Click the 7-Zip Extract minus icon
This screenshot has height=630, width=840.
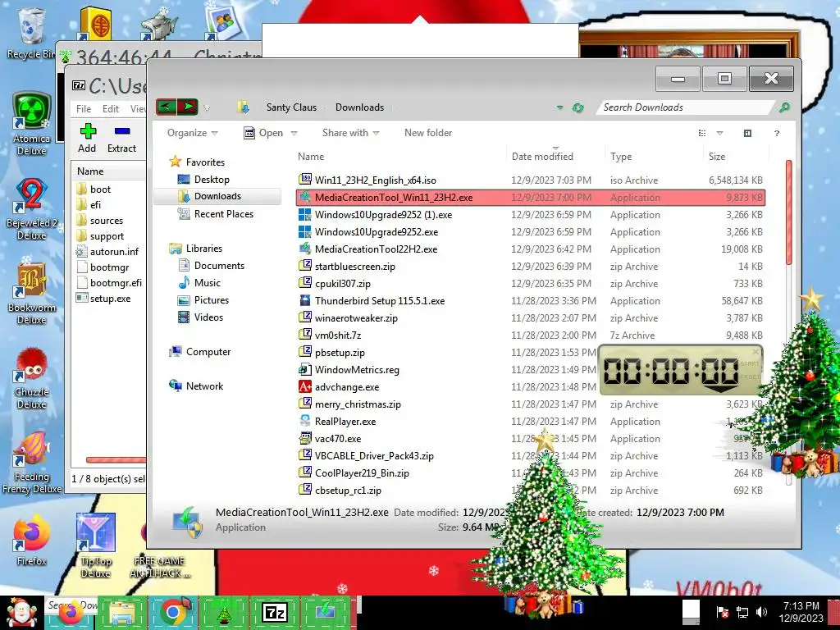point(122,130)
